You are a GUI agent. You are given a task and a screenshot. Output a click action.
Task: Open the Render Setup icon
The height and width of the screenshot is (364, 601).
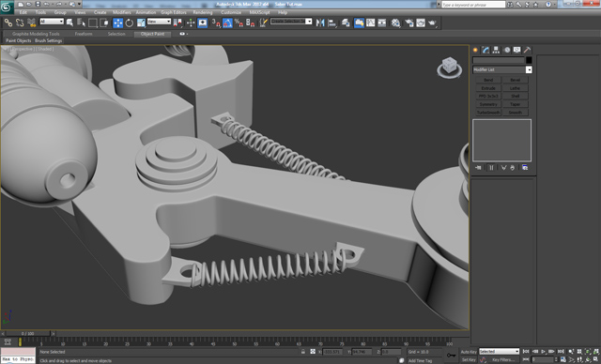(x=409, y=23)
